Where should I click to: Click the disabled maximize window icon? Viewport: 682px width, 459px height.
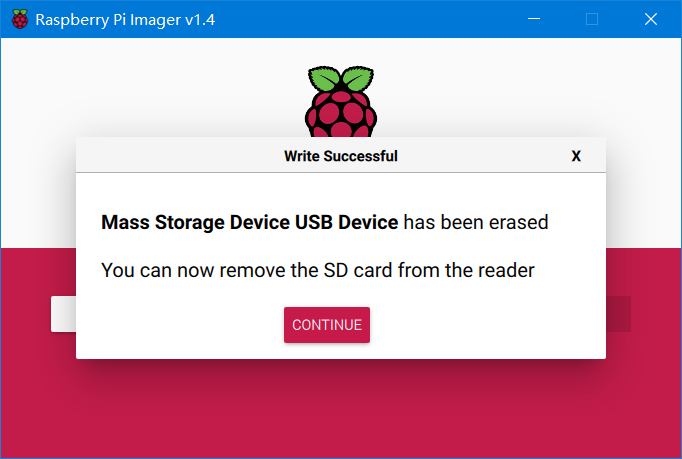click(592, 19)
